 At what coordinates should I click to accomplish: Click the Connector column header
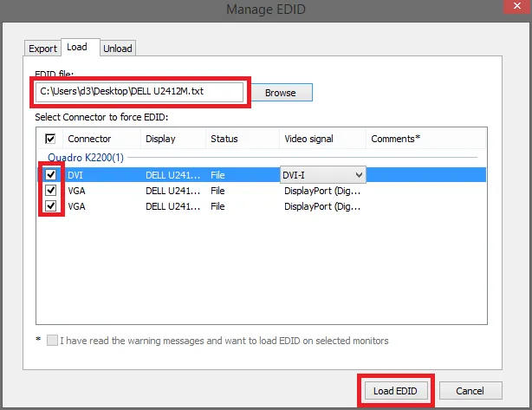pos(89,139)
